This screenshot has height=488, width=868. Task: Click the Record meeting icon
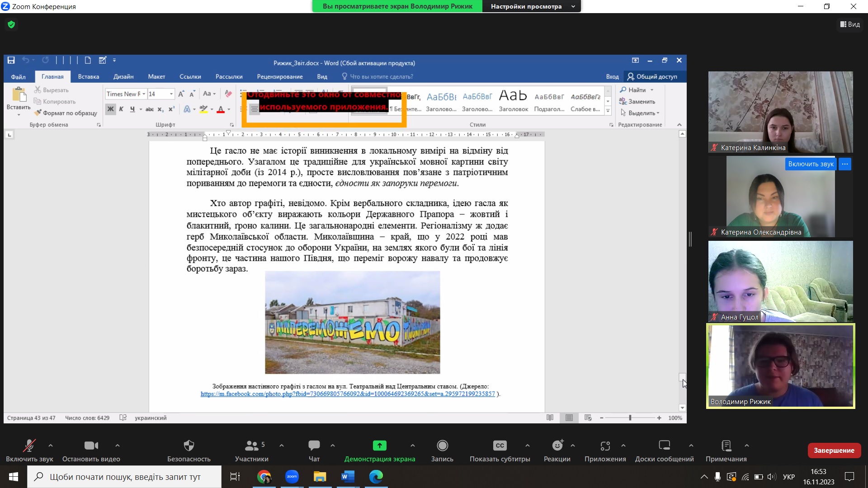point(442,446)
